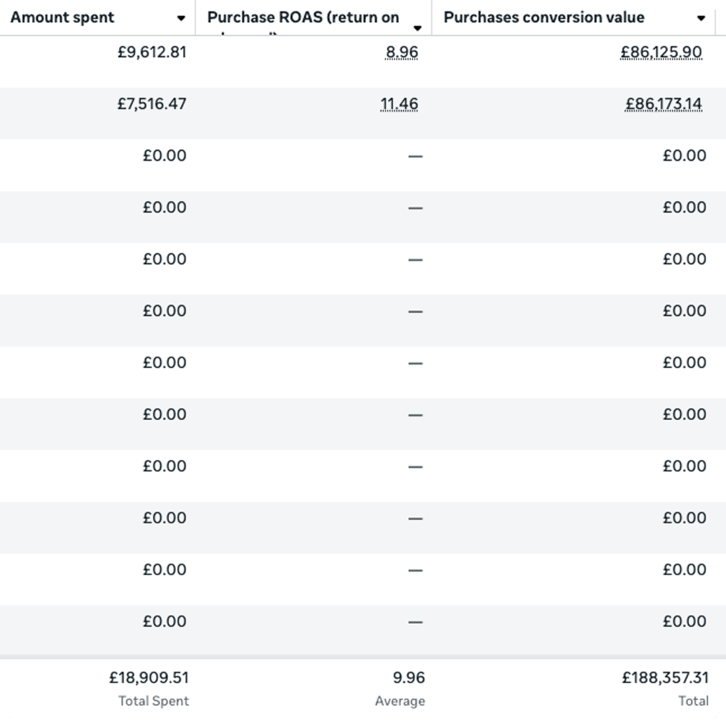Open the Amount spent column dropdown arrow

(x=181, y=18)
